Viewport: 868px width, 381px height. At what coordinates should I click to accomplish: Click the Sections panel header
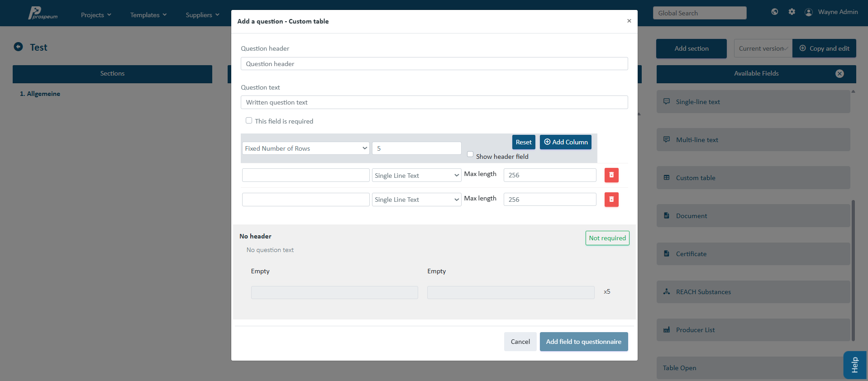click(112, 74)
